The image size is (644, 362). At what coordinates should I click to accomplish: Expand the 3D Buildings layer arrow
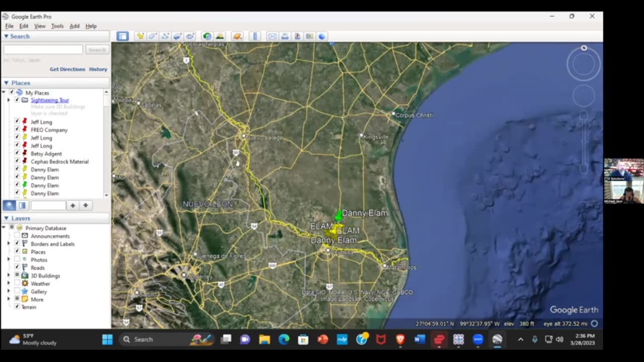pos(8,276)
